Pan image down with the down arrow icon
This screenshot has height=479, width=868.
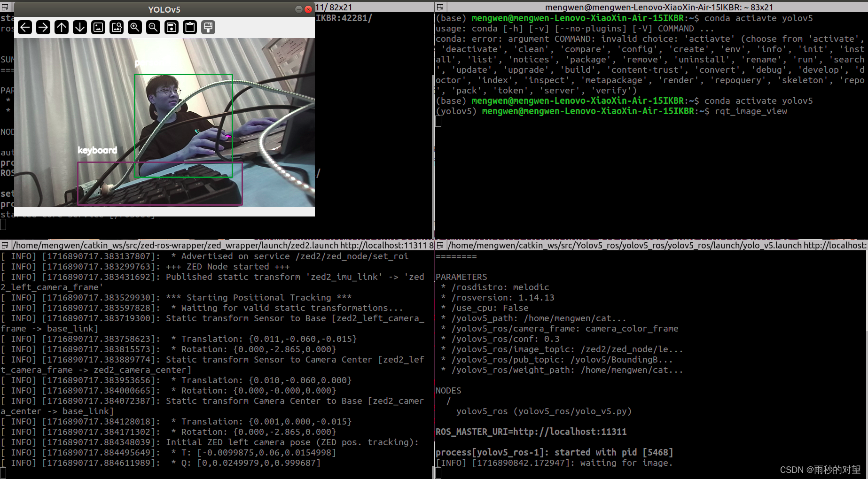pyautogui.click(x=80, y=27)
